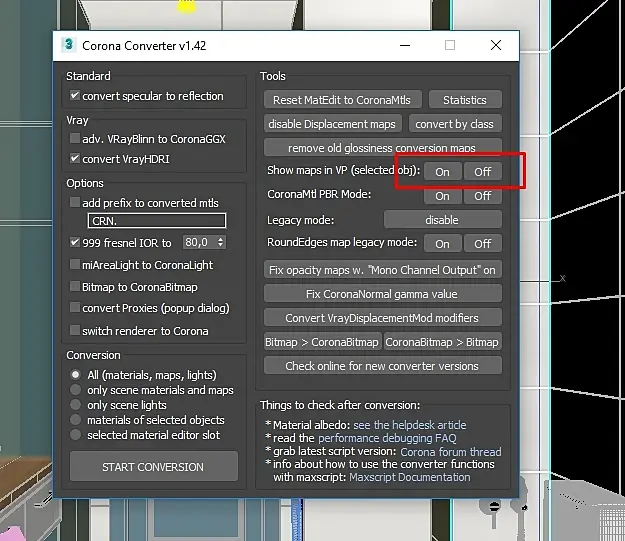Click Convert VrayDisplacementMod modifiers button
625x541 pixels.
382,318
